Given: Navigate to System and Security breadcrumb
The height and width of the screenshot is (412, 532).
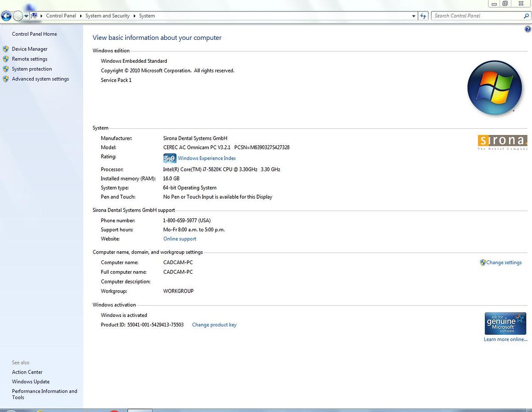Looking at the screenshot, I should (107, 16).
